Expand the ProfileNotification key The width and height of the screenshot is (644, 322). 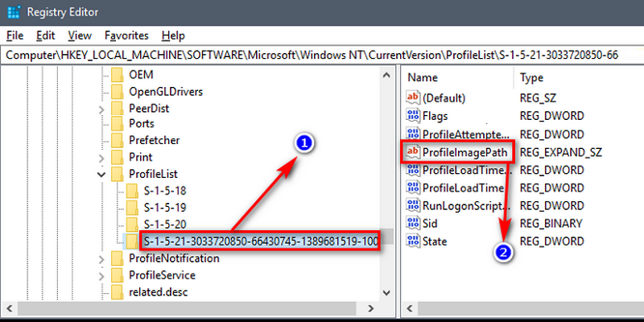pos(101,259)
